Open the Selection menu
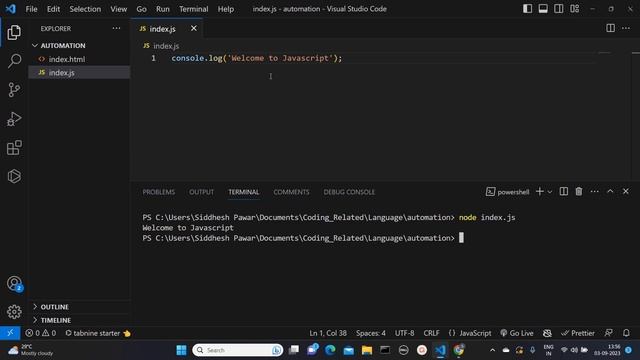The width and height of the screenshot is (640, 360). point(85,9)
